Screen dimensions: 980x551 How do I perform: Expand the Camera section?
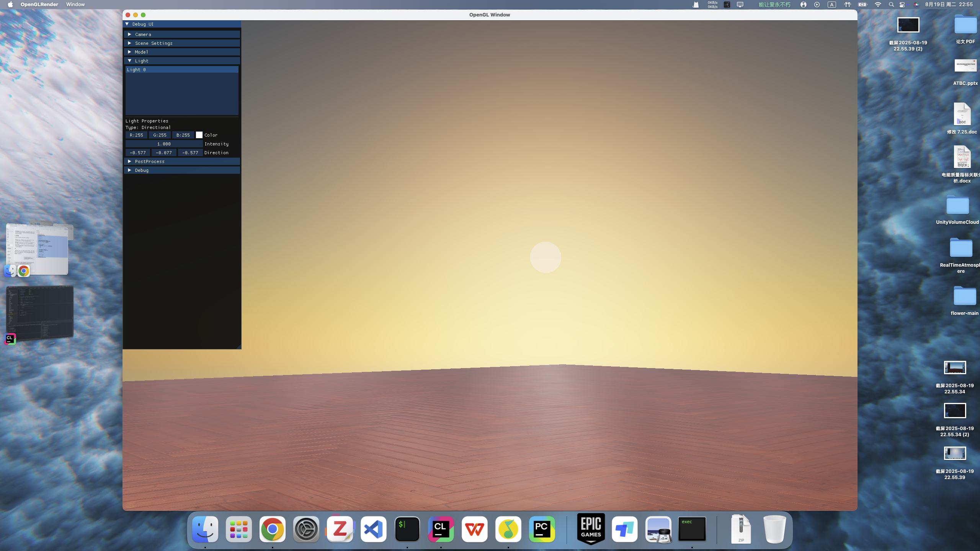(x=143, y=34)
